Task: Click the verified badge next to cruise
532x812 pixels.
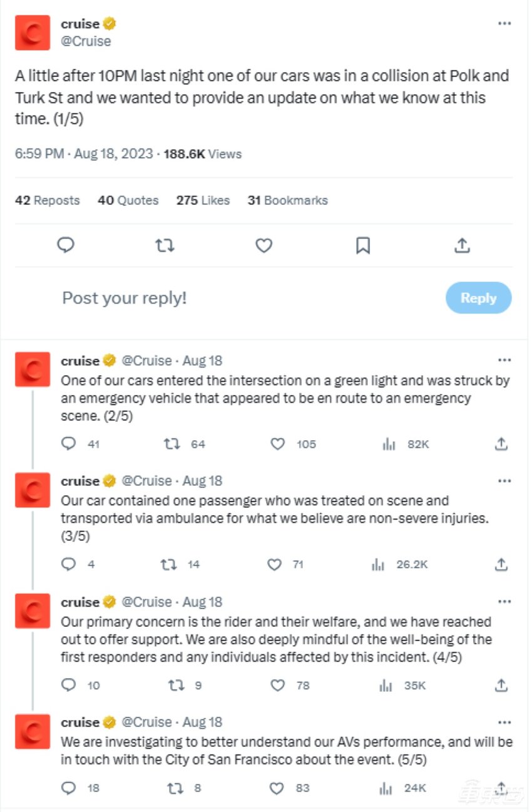Action: click(110, 23)
